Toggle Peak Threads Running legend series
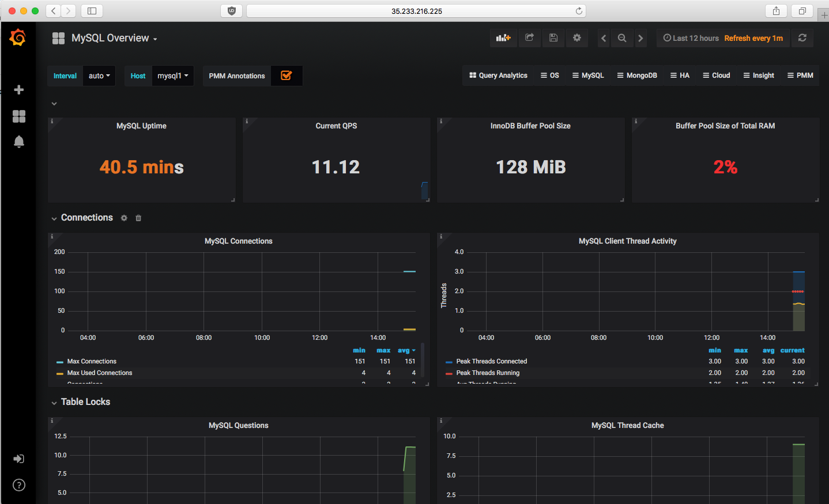Screen dimensions: 829x504 tap(488, 373)
